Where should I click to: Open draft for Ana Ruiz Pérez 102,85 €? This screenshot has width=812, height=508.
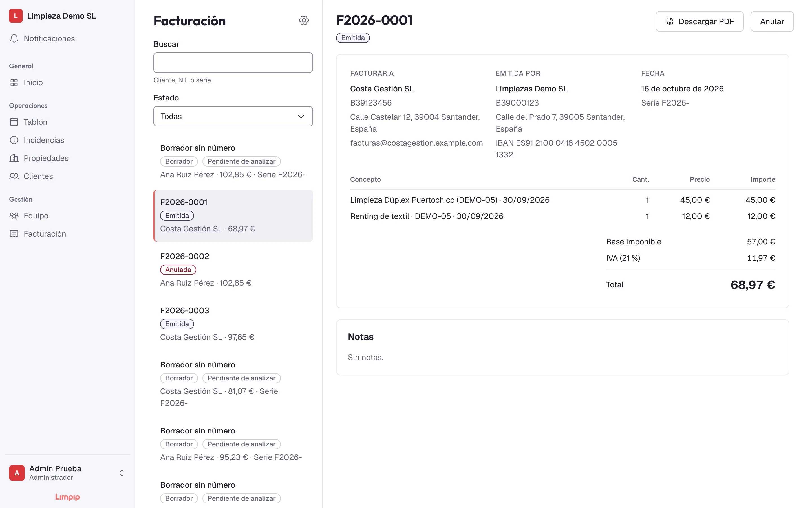(233, 161)
